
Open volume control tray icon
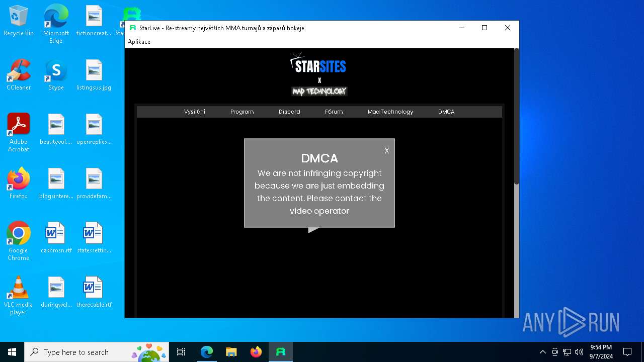click(x=579, y=352)
